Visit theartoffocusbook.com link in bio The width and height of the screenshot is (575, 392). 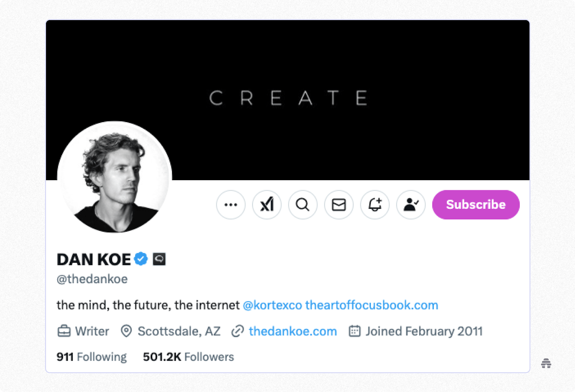(372, 305)
